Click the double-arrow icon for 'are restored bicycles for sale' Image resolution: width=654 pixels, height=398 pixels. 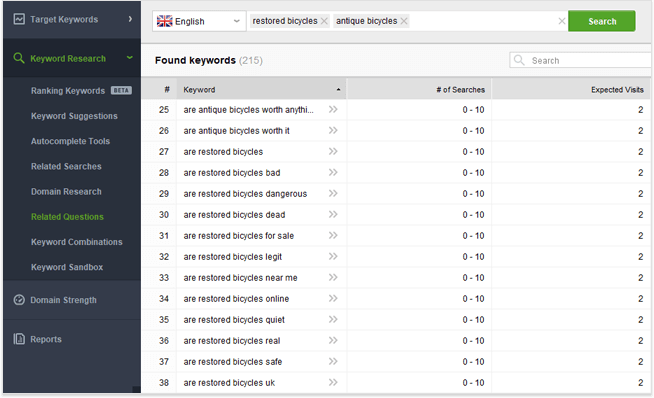[333, 235]
